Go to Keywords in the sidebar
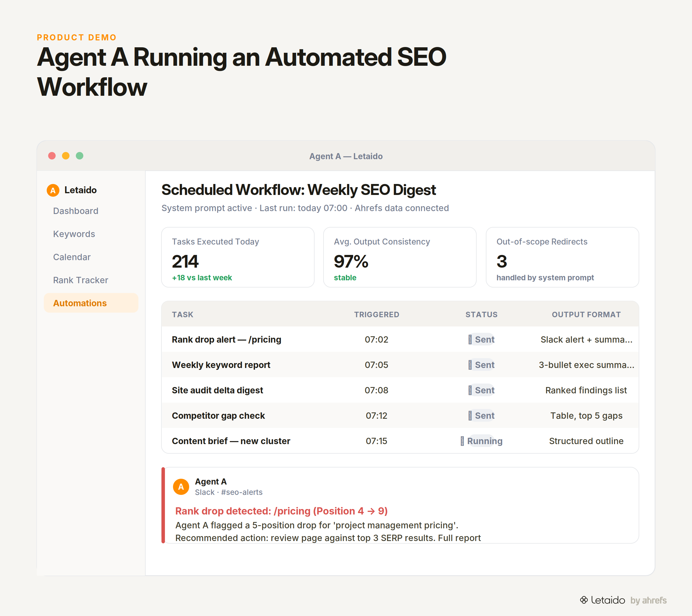This screenshot has width=692, height=616. [x=74, y=234]
